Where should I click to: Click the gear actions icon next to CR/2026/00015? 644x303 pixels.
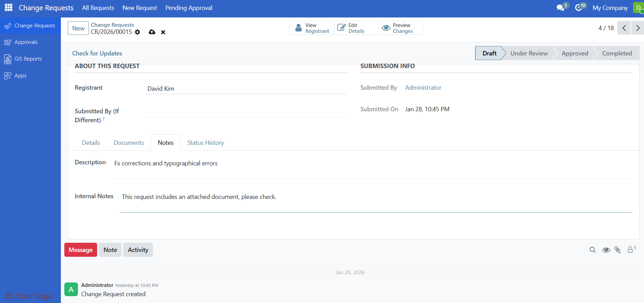(137, 32)
